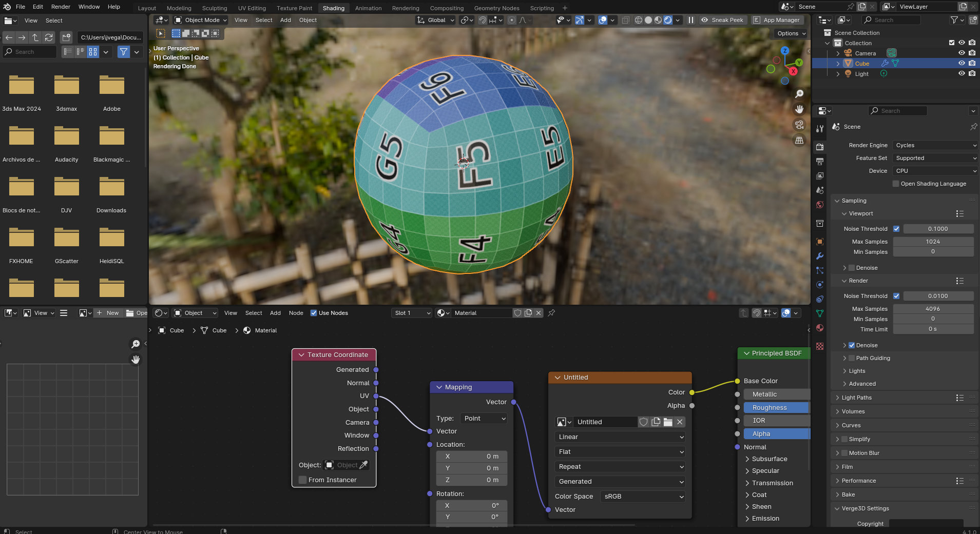Screen dimensions: 980x534
Task: Hide the Light object in the outliner
Action: click(x=960, y=73)
